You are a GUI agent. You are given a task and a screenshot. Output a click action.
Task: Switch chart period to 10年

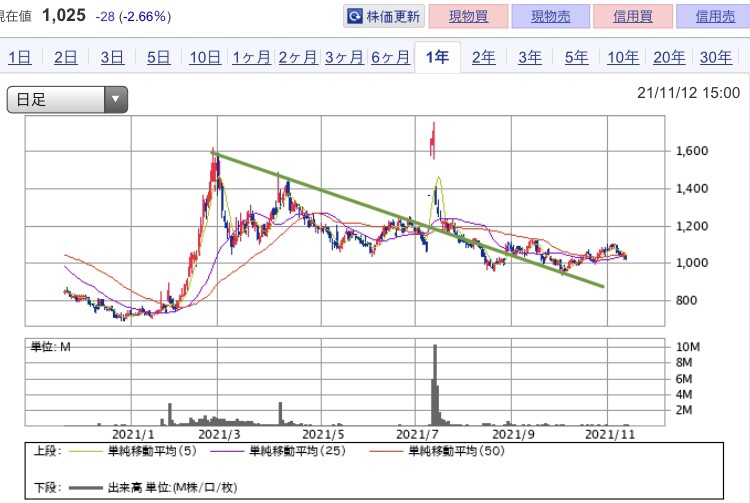[623, 57]
